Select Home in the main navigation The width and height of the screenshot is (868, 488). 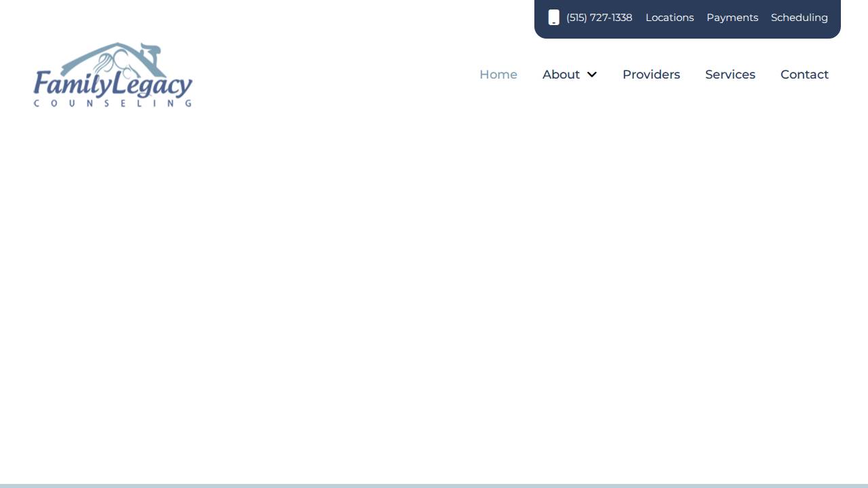[498, 75]
